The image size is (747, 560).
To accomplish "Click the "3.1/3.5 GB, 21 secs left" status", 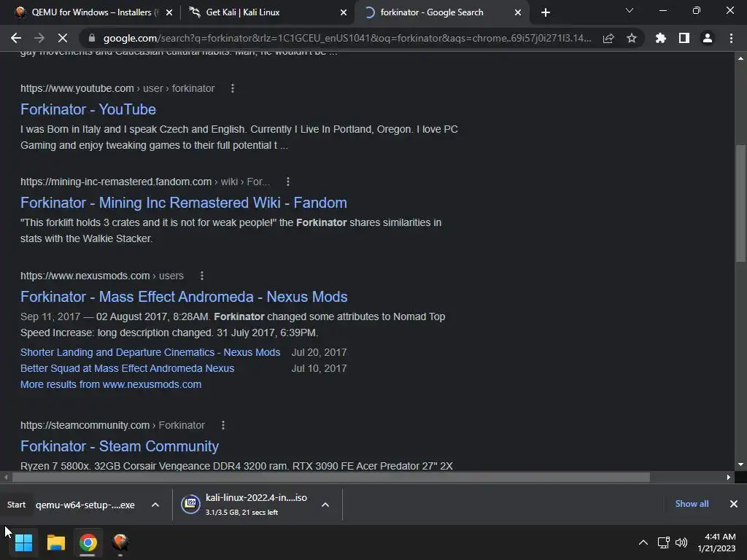I will click(x=241, y=513).
